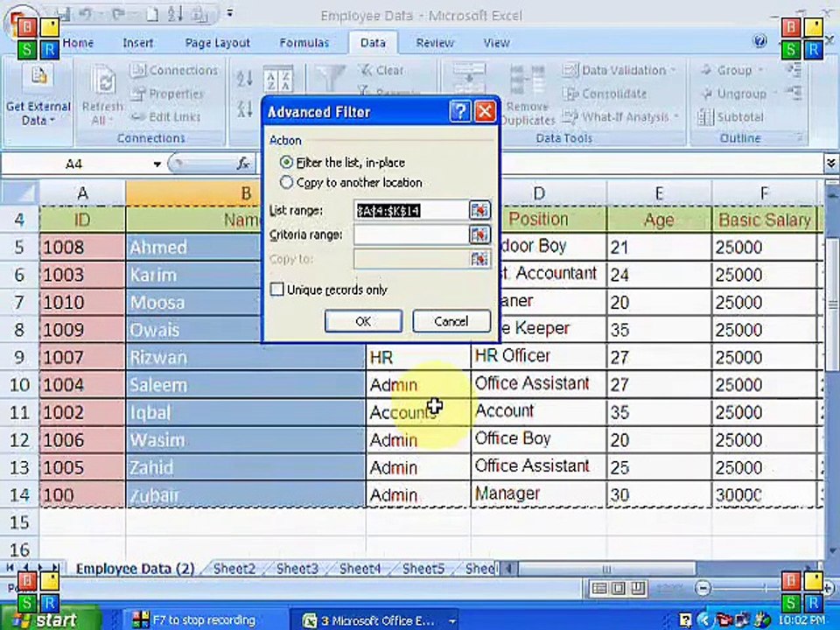Click the zoom out minus button
This screenshot has width=840, height=630.
click(x=703, y=589)
